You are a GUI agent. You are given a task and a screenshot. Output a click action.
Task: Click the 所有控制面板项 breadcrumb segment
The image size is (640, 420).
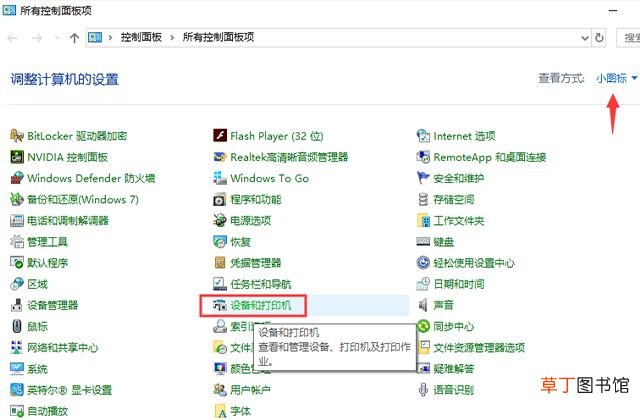[218, 38]
